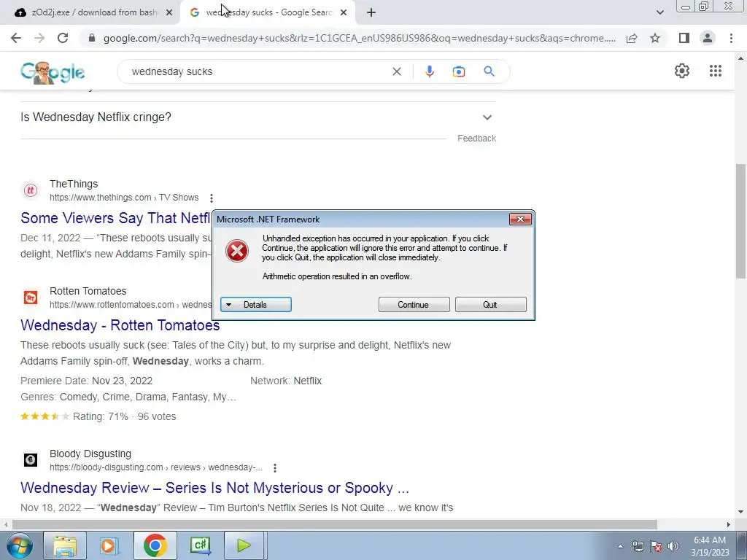This screenshot has width=747, height=560.
Task: Open more options for TheThings result
Action: pos(211,198)
